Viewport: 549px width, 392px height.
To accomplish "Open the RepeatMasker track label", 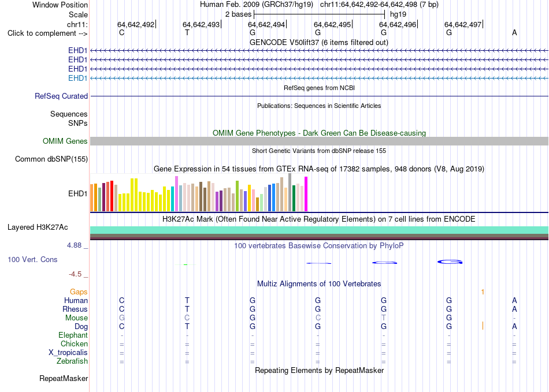I will click(x=64, y=378).
